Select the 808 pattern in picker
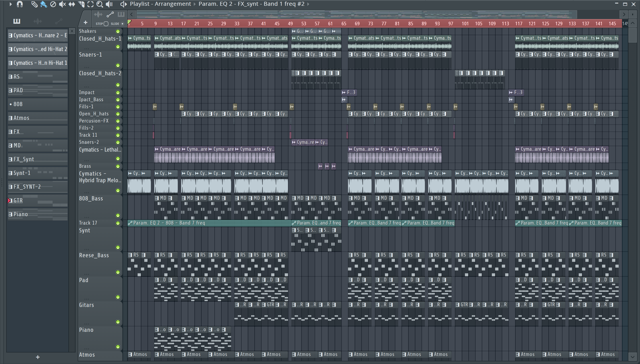Viewport: 640px width, 364px height. [38, 104]
